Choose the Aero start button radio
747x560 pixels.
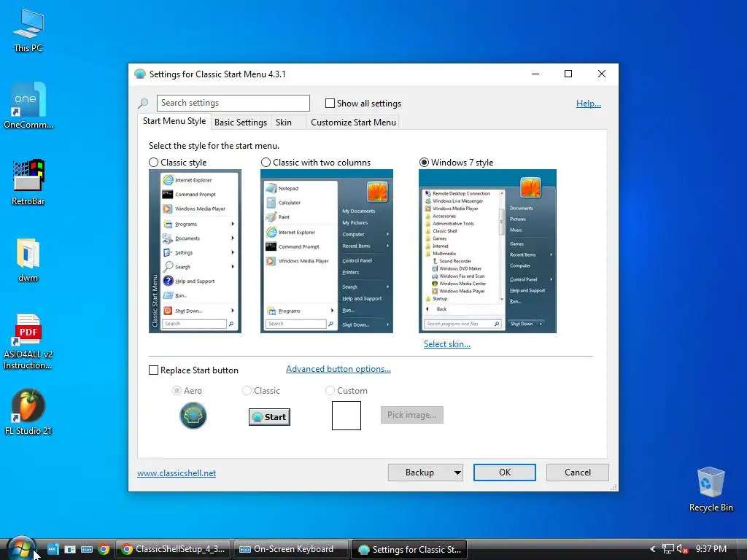[x=177, y=391]
